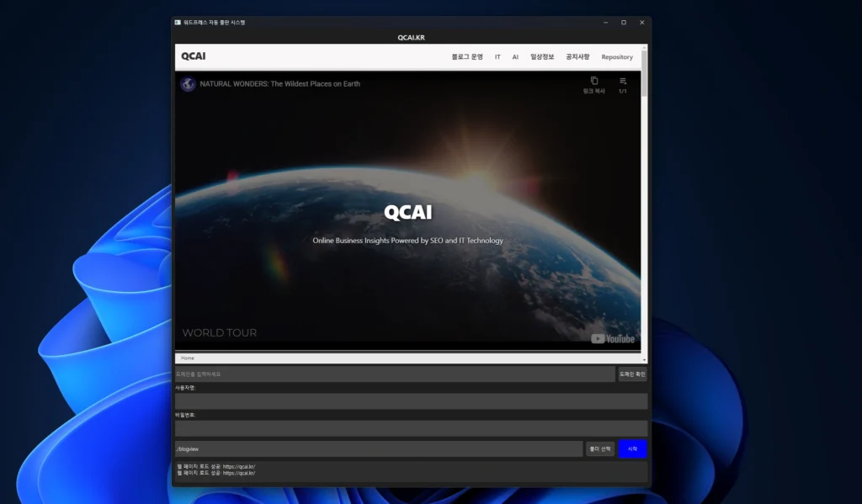Click the first 웹 페이지 로드 성공 log line
The height and width of the screenshot is (504, 862).
(x=216, y=467)
